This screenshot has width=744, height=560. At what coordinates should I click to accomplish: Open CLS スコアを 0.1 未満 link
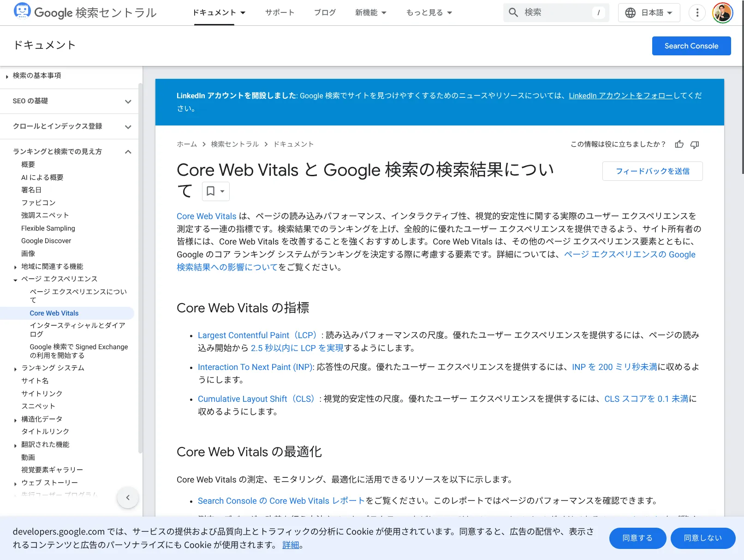point(646,399)
